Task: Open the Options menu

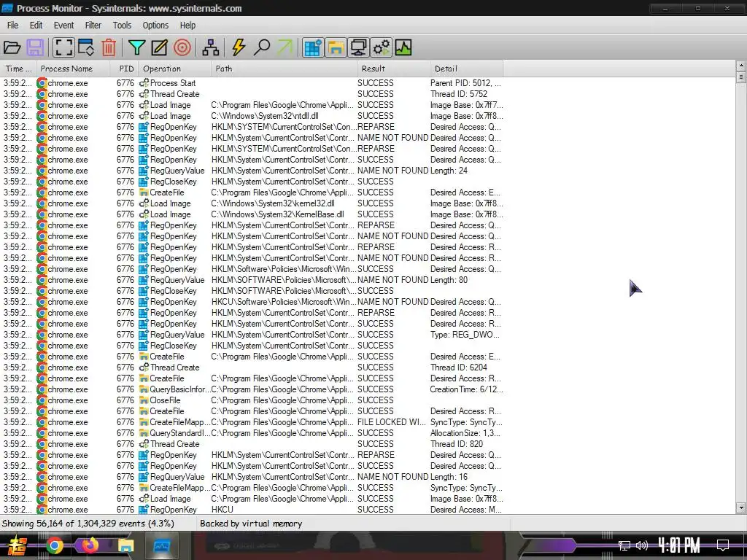Action: point(156,26)
